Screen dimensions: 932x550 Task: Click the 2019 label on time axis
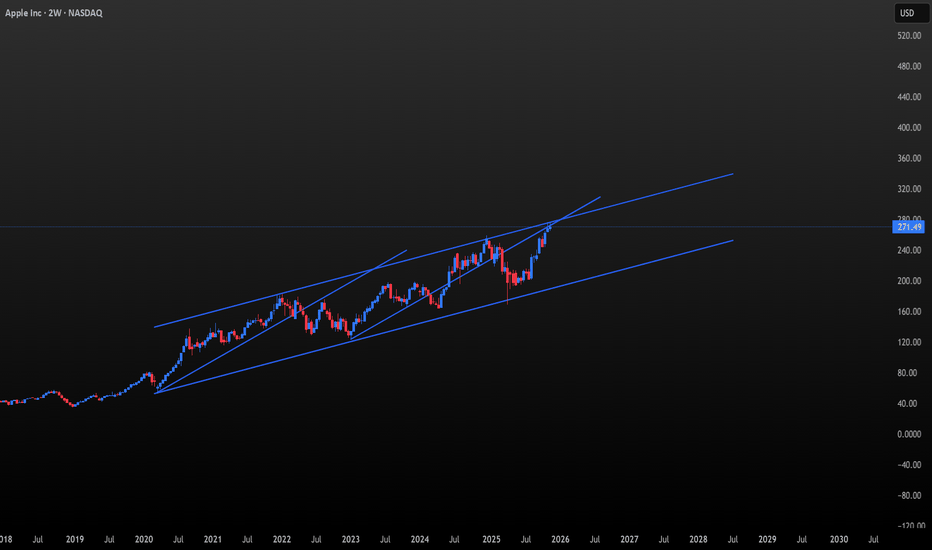(74, 540)
